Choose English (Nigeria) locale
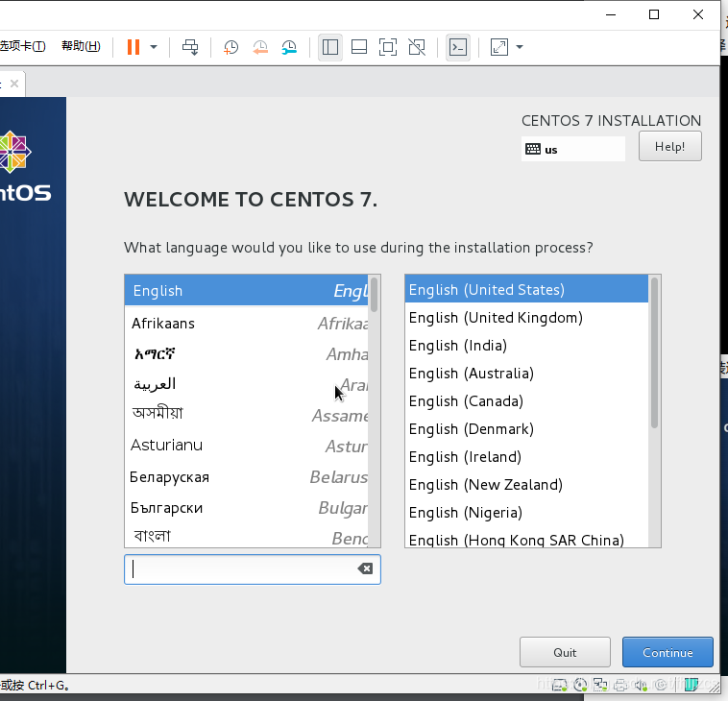The image size is (728, 701). (x=526, y=513)
